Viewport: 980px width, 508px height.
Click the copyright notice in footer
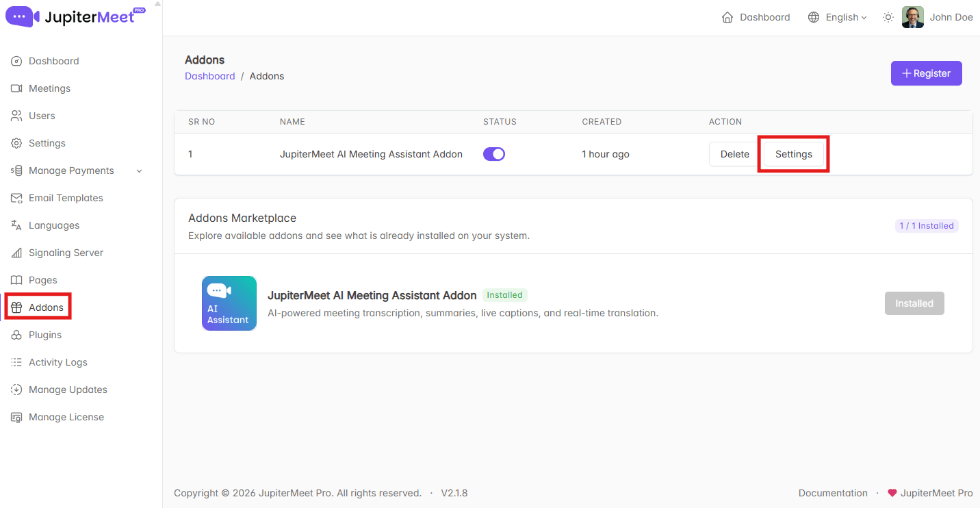coord(298,493)
